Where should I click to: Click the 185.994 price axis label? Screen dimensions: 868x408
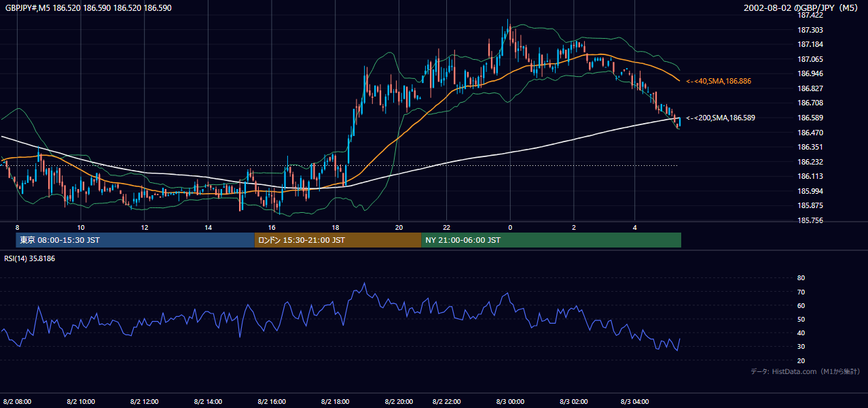(x=810, y=191)
